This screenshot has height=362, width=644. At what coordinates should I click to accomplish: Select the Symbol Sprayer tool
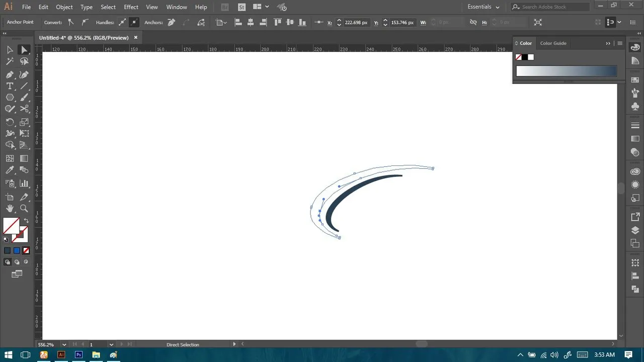coord(10,184)
